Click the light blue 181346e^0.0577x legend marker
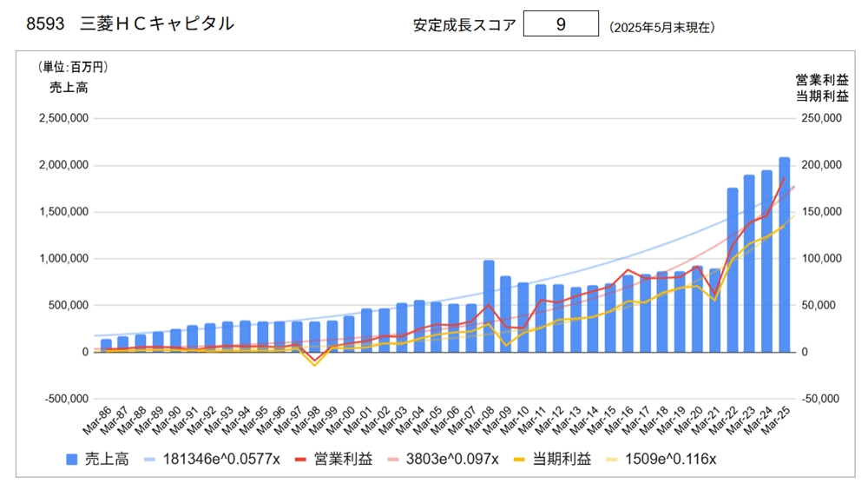Image resolution: width=868 pixels, height=490 pixels. coord(149,460)
